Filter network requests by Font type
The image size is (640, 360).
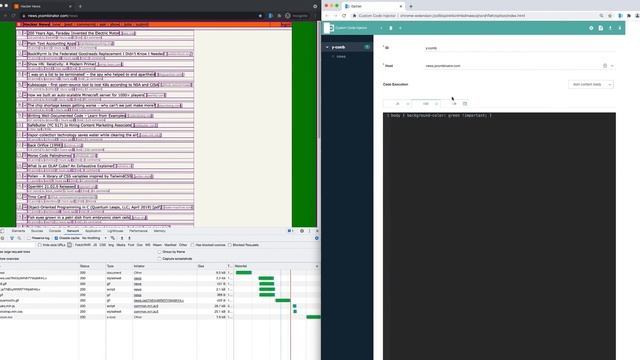pyautogui.click(x=131, y=245)
